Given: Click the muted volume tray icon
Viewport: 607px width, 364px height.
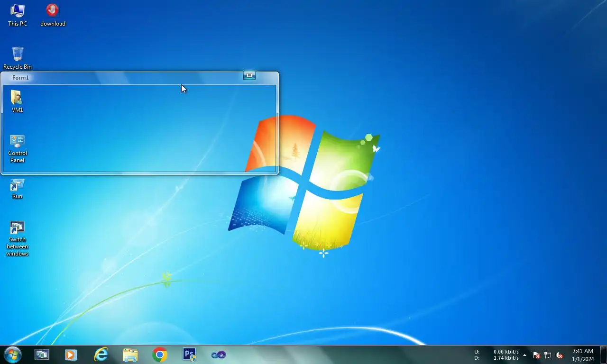Looking at the screenshot, I should point(559,355).
